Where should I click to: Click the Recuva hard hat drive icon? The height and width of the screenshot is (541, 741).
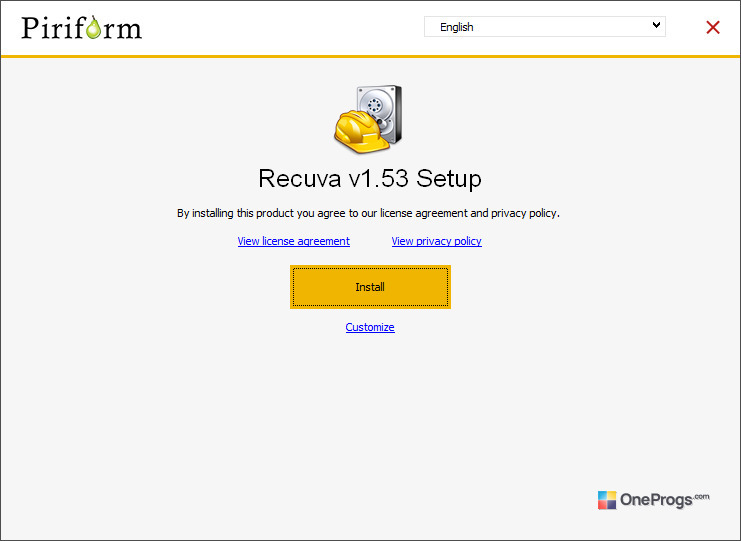368,119
